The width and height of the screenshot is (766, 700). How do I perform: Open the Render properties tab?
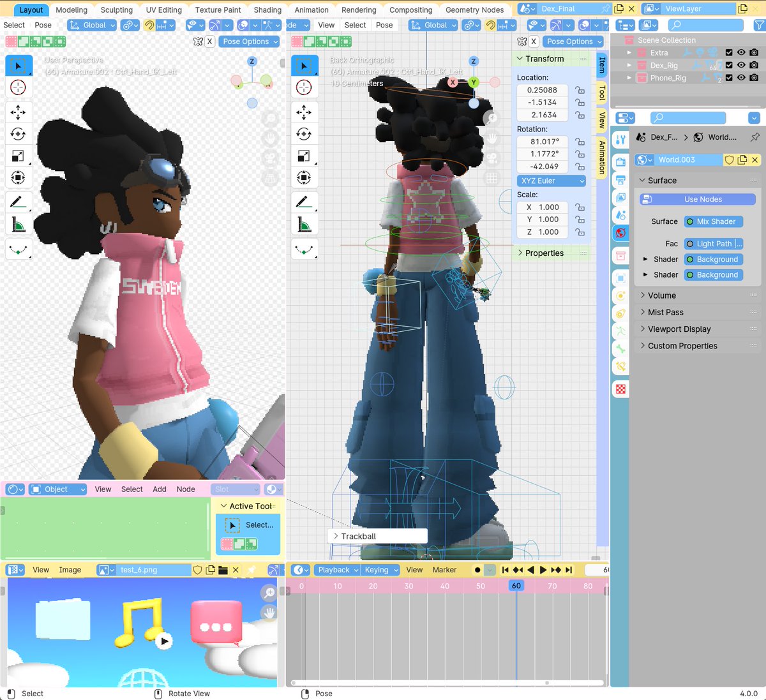(620, 162)
